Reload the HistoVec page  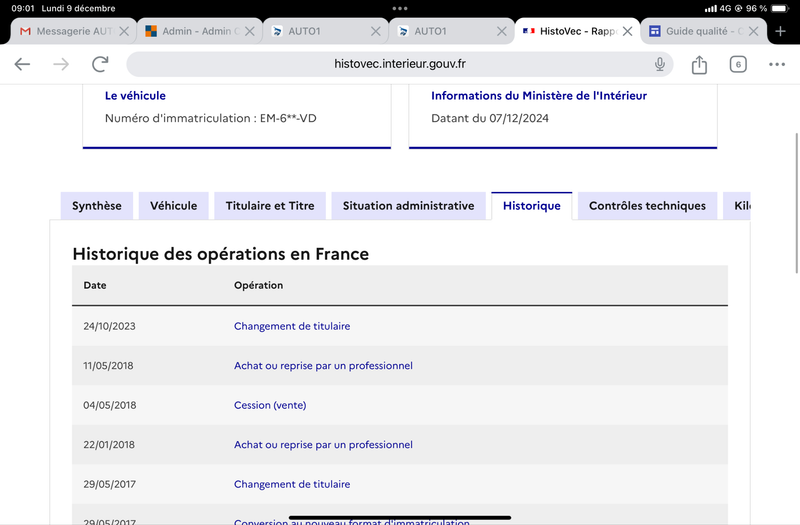point(100,64)
